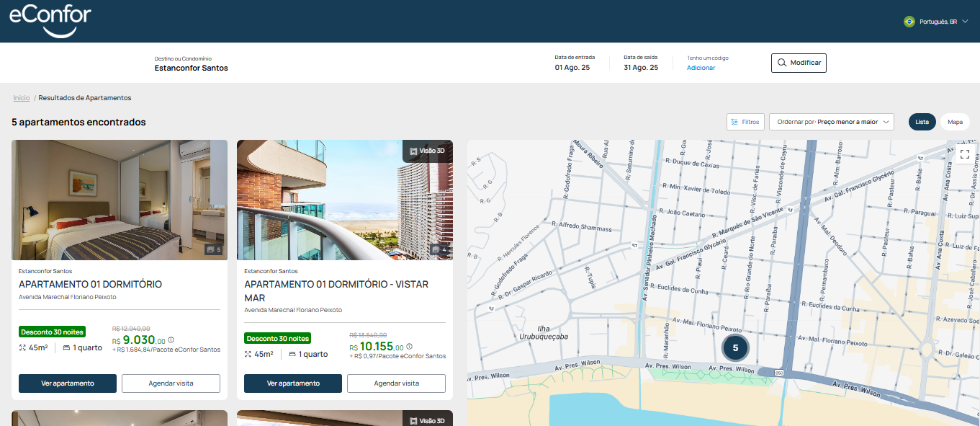Toggle fullscreen on the map

point(965,154)
